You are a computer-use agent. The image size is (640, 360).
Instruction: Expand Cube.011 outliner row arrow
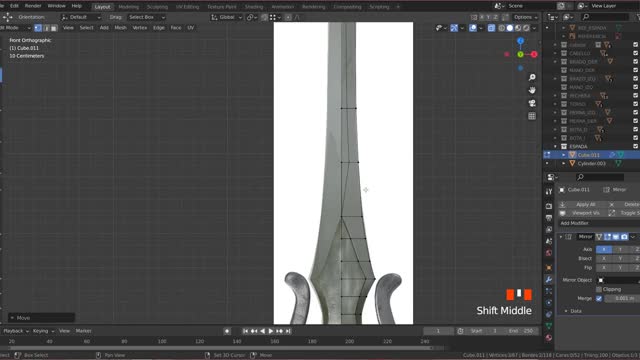[x=564, y=155]
